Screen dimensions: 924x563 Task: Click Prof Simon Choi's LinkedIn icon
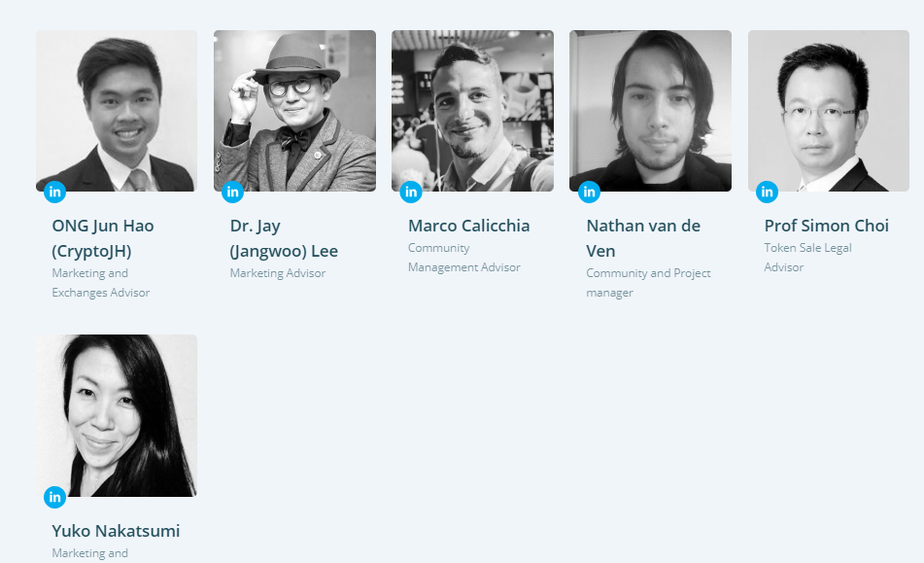[767, 192]
